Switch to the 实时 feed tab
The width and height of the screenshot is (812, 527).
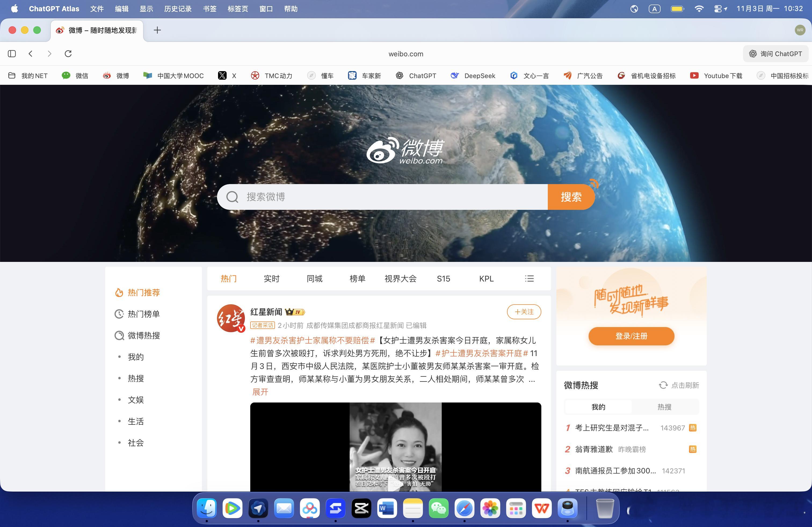click(x=271, y=279)
